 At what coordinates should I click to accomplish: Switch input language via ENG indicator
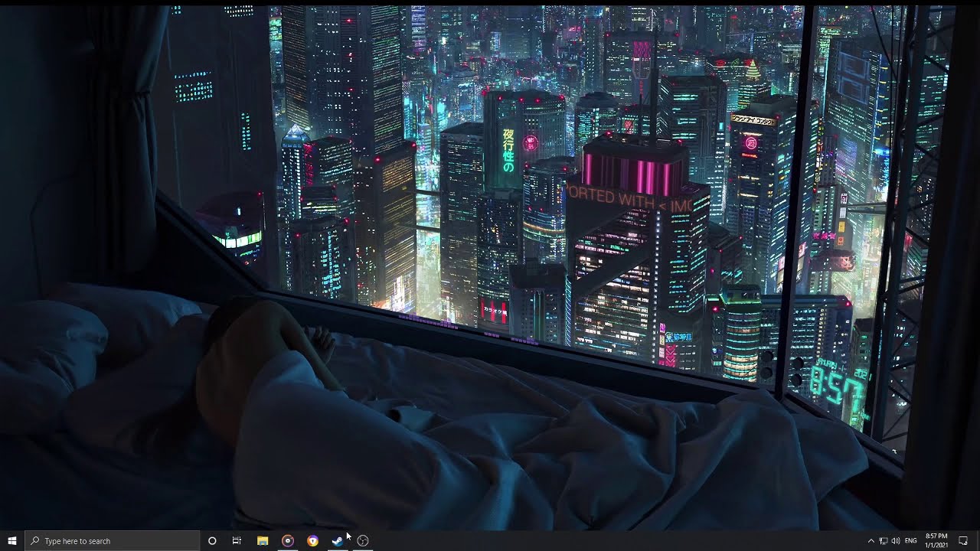coord(911,541)
